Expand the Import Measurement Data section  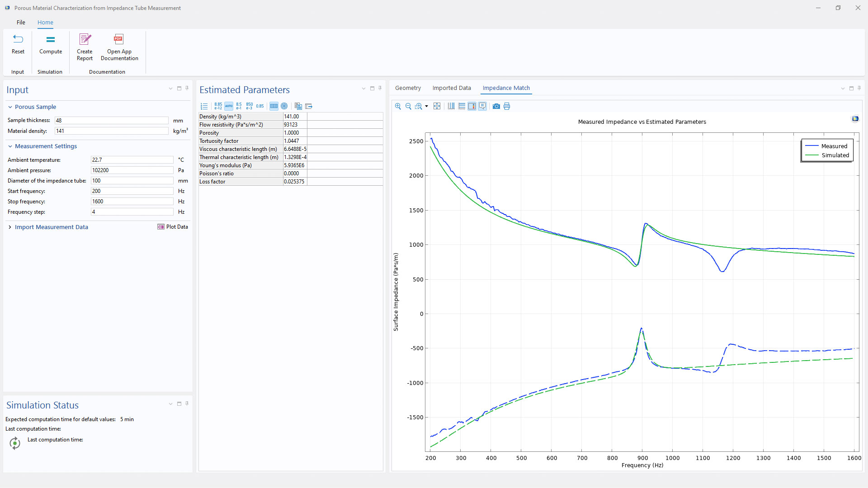click(10, 227)
